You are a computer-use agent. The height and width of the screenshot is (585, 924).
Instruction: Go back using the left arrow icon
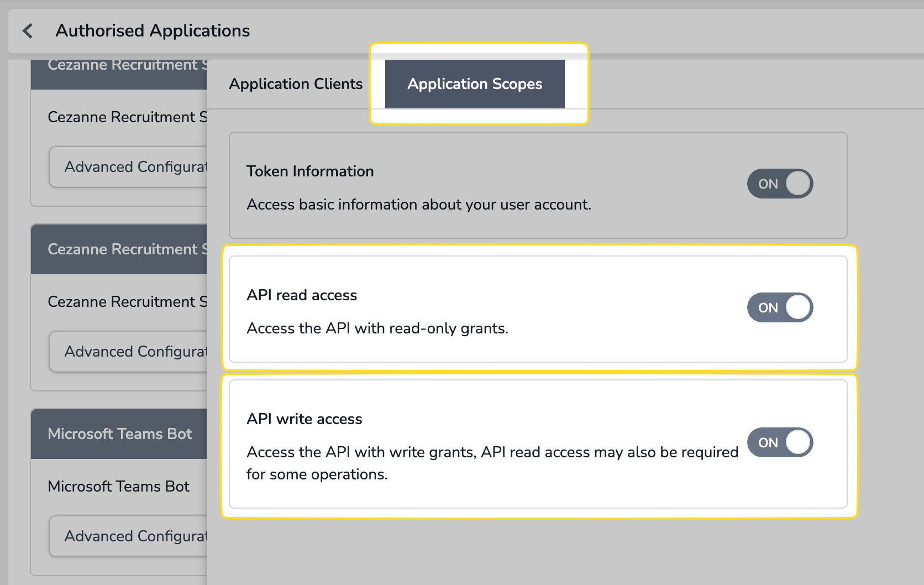click(x=28, y=31)
